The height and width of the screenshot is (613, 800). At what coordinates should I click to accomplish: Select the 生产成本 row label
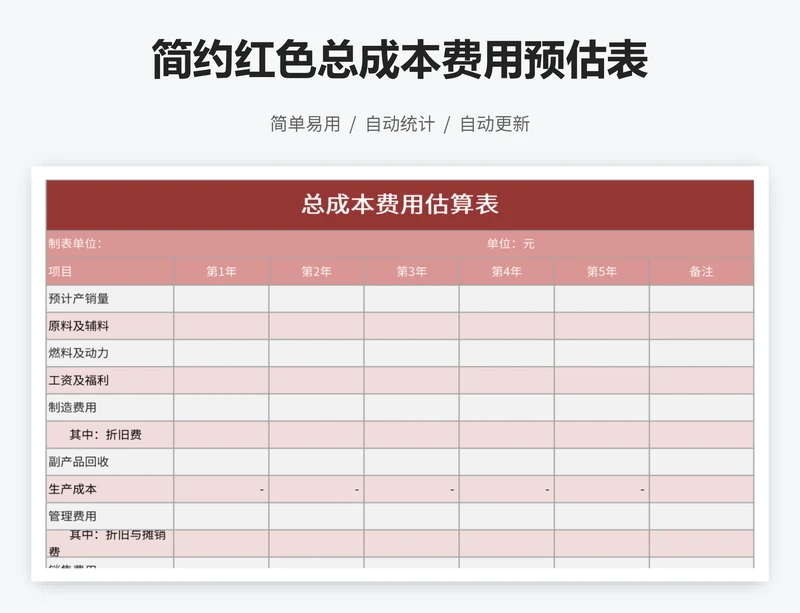(x=110, y=489)
